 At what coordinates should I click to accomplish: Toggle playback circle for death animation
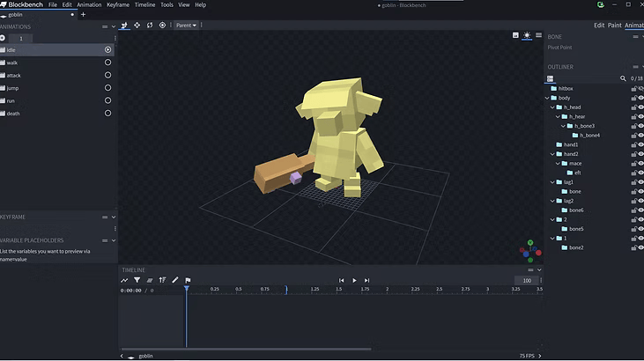tap(107, 114)
